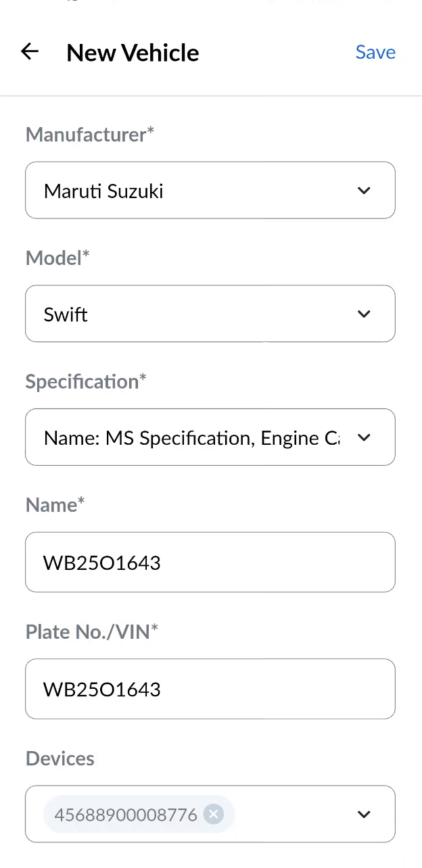This screenshot has width=422, height=868.
Task: Expand the Model dropdown chevron
Action: (364, 314)
